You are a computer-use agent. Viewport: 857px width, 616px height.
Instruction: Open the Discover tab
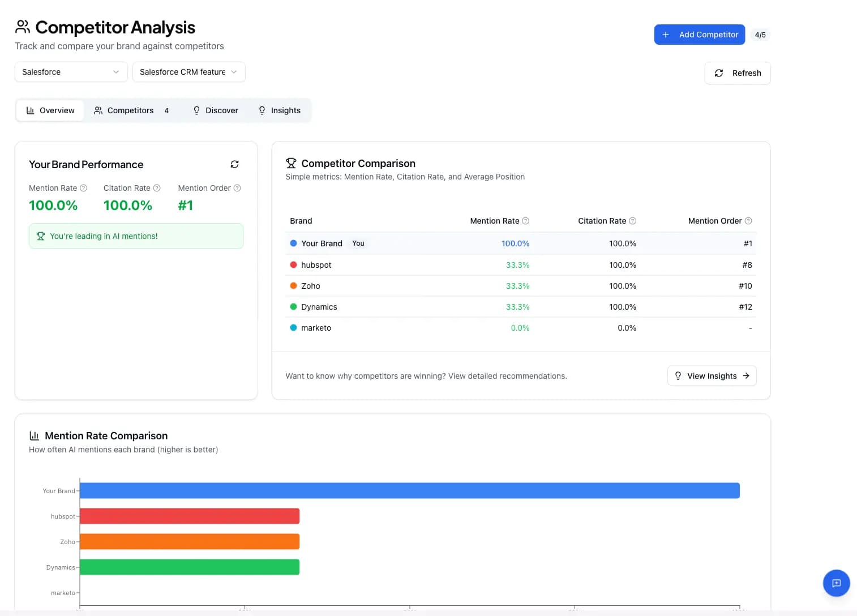216,110
